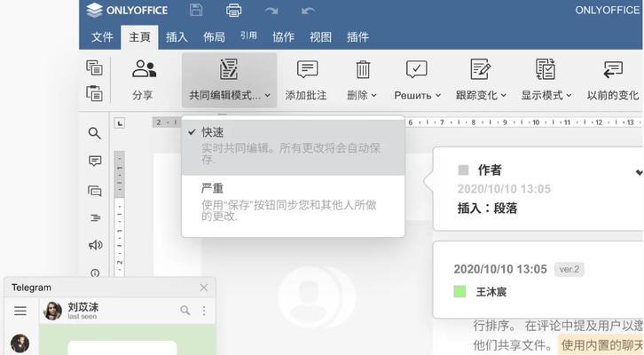644x355 pixels.
Task: Expand 删除 dropdown arrow
Action: click(x=373, y=95)
